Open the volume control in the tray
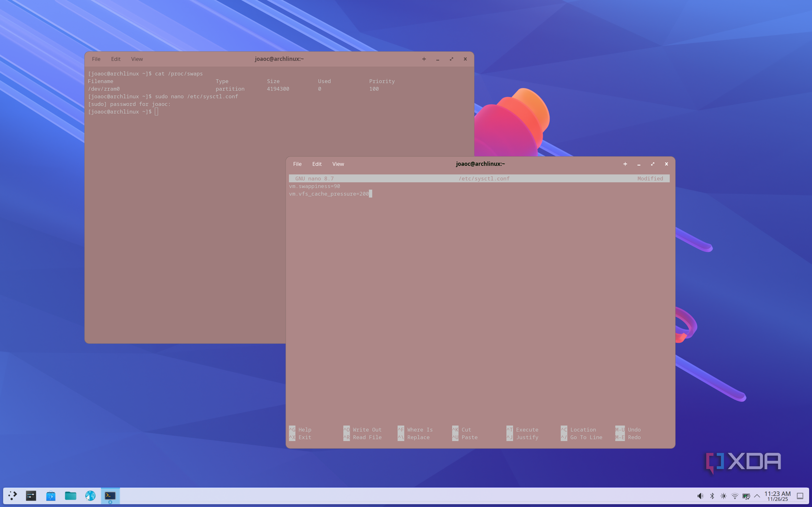The height and width of the screenshot is (507, 812). coord(700,496)
